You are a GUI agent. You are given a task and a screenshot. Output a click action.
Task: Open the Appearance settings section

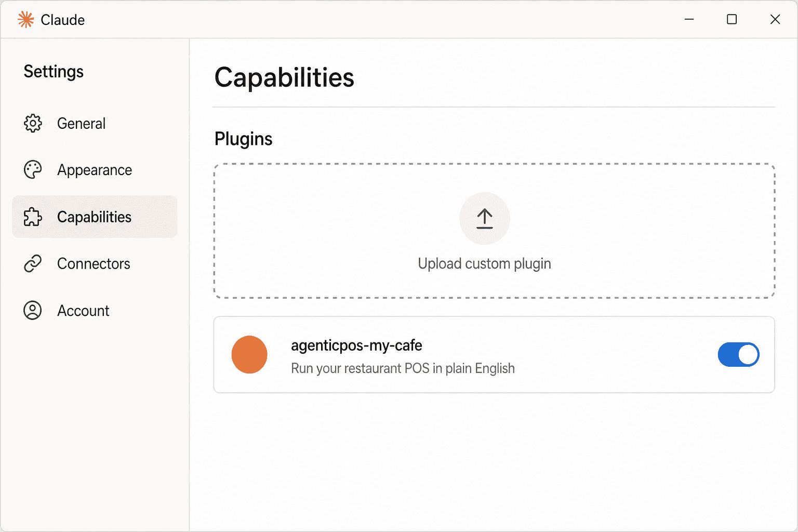point(95,170)
